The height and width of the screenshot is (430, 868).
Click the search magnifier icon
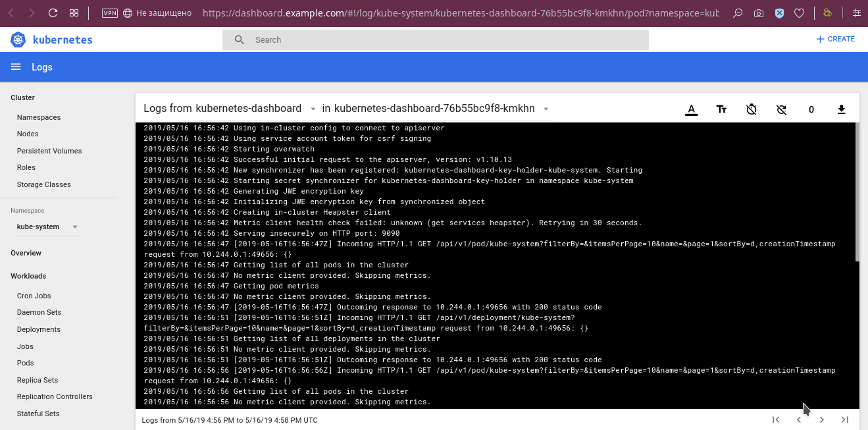(x=240, y=40)
